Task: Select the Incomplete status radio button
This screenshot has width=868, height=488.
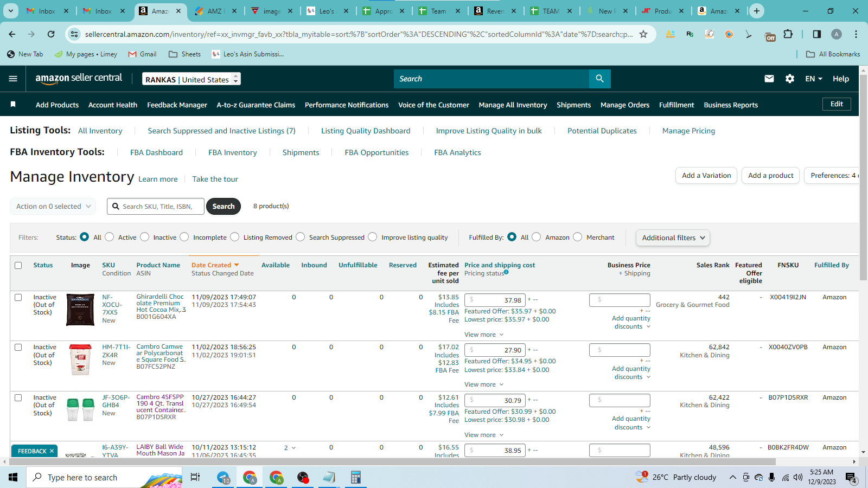Action: point(184,237)
